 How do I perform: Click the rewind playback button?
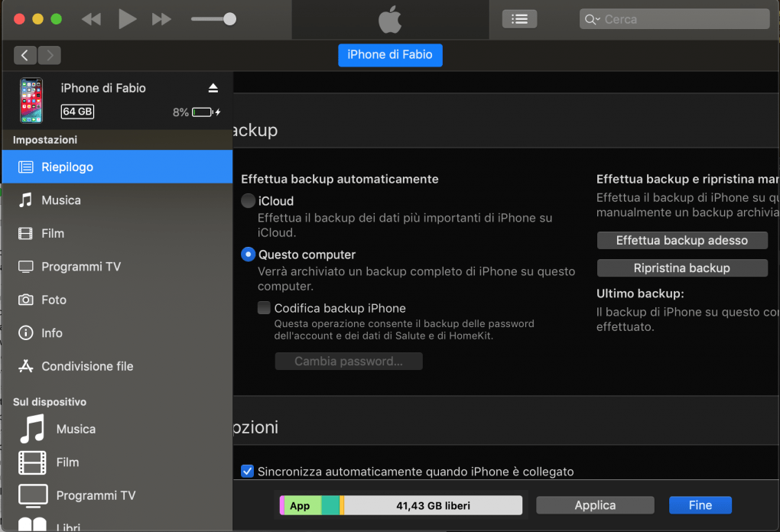pyautogui.click(x=92, y=19)
